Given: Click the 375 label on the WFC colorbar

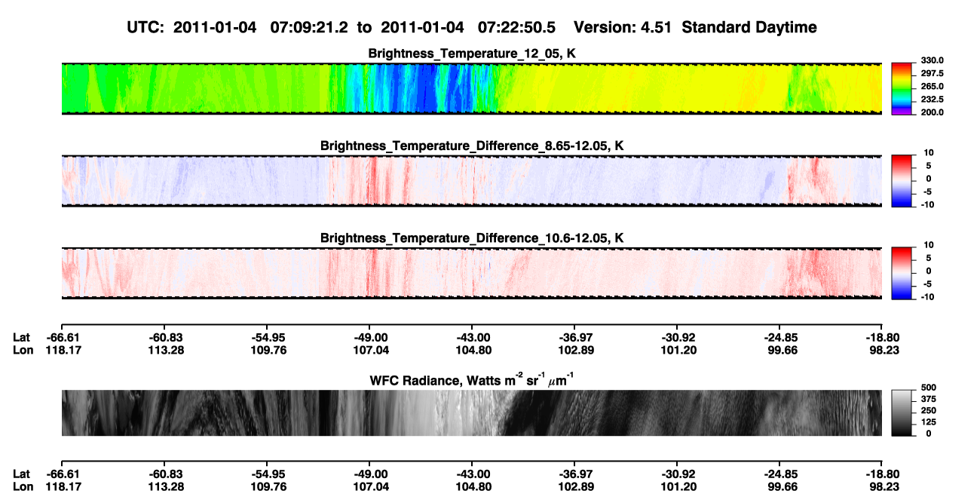Looking at the screenshot, I should (x=928, y=400).
